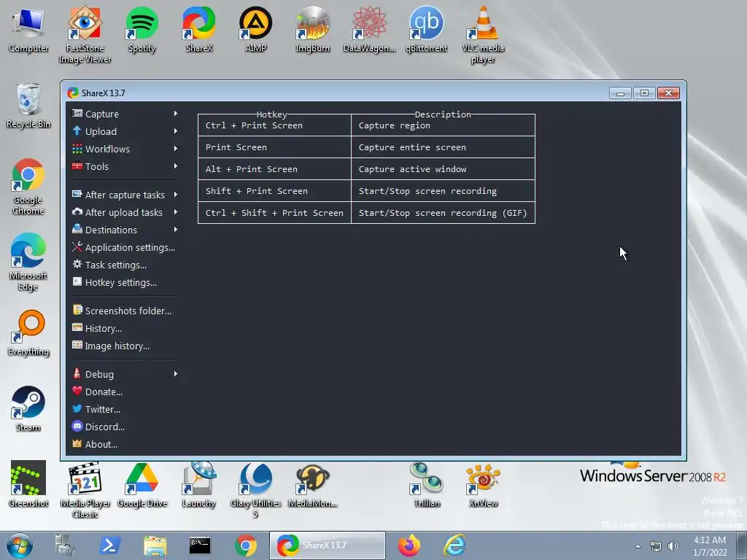This screenshot has width=747, height=560.
Task: Click the Donate heart icon
Action: [77, 391]
